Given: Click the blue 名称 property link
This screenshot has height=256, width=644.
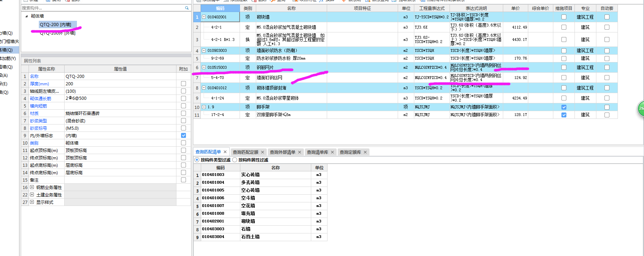Looking at the screenshot, I should coord(34,77).
